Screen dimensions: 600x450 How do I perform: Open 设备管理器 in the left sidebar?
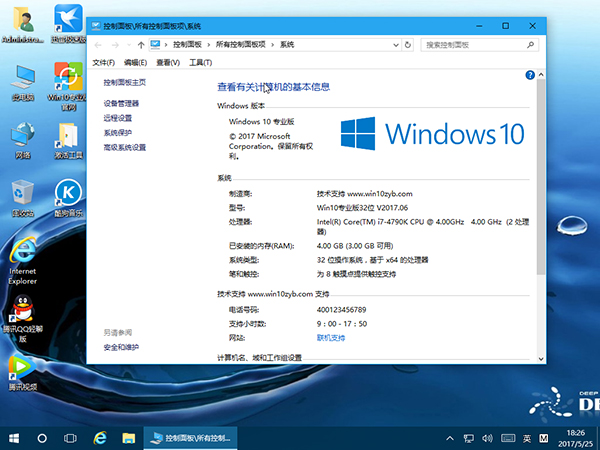[x=121, y=103]
